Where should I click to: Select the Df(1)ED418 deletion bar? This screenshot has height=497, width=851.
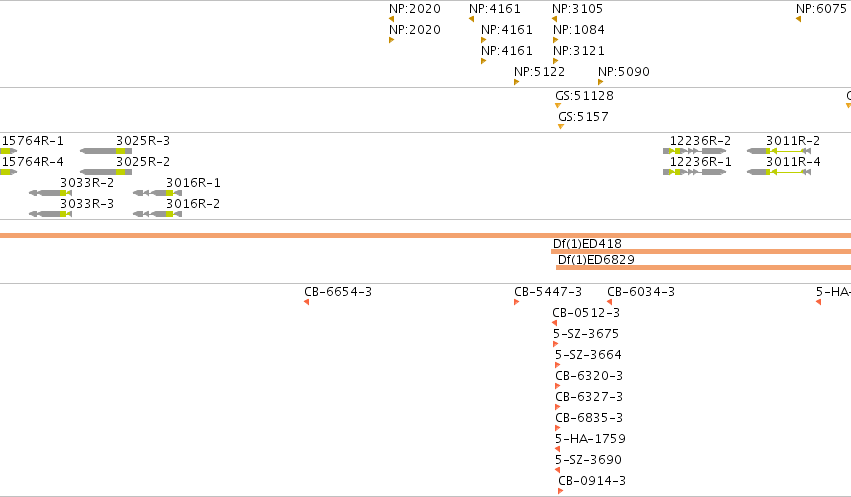point(701,252)
